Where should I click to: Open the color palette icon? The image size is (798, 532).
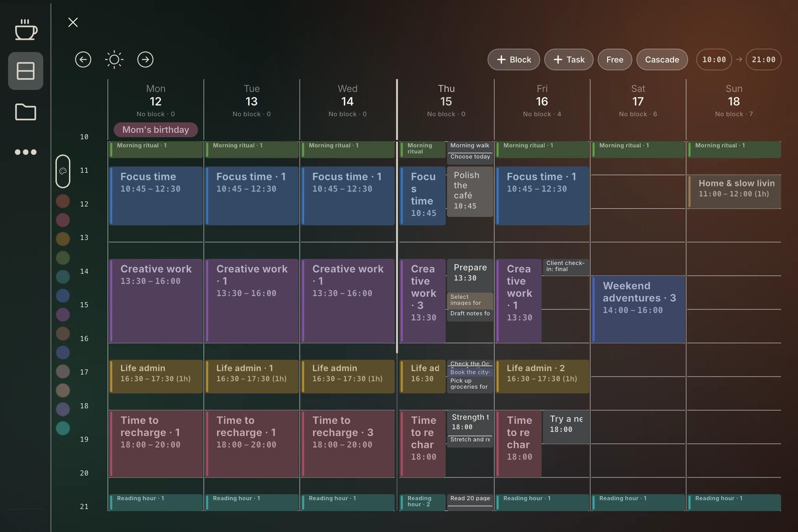coord(63,171)
